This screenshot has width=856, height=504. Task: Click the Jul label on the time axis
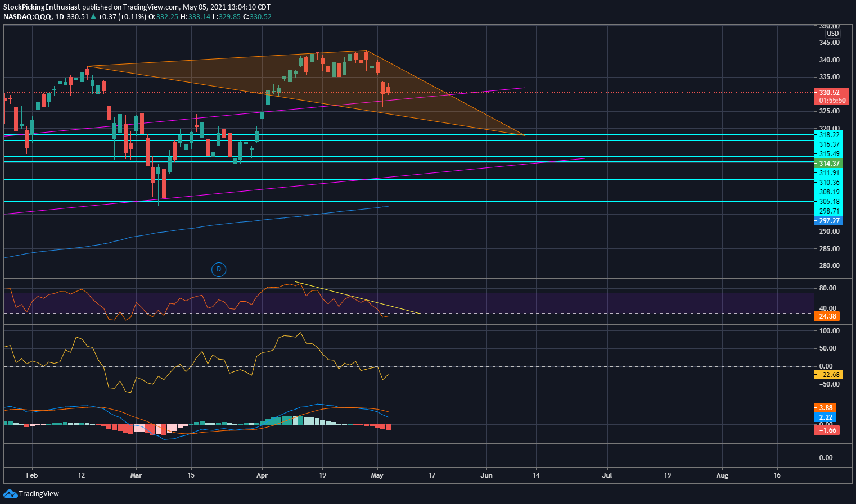pyautogui.click(x=607, y=475)
